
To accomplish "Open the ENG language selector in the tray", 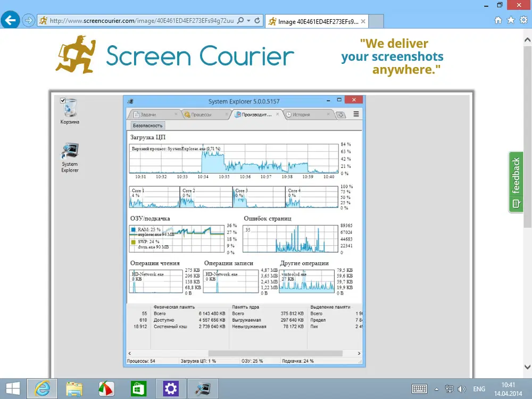I will [479, 389].
